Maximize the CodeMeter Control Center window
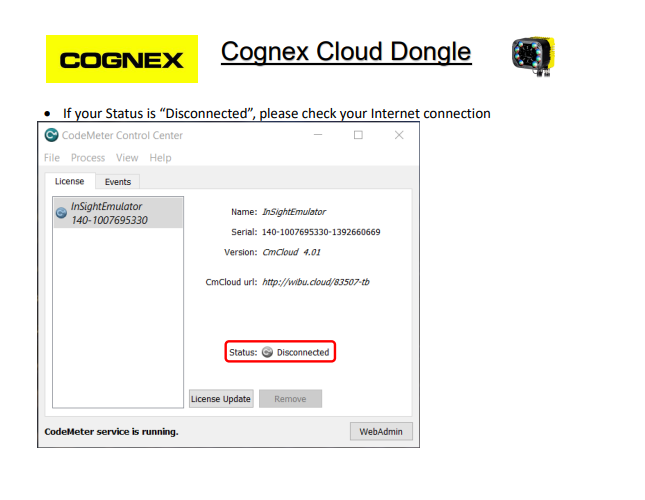Viewport: 645px width, 500px height. [x=358, y=135]
